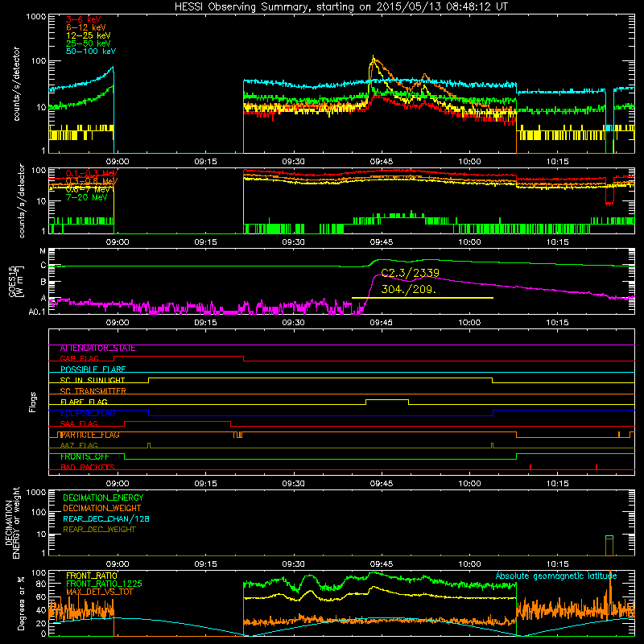Viewport: 644px width, 644px height.
Task: Click the yellow flare interval bar in GOES panel
Action: coord(423,298)
